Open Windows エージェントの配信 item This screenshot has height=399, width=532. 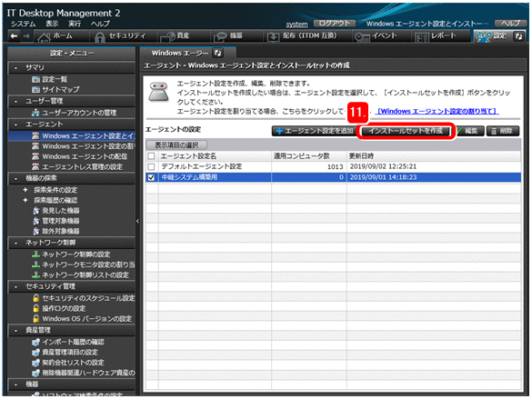[79, 156]
